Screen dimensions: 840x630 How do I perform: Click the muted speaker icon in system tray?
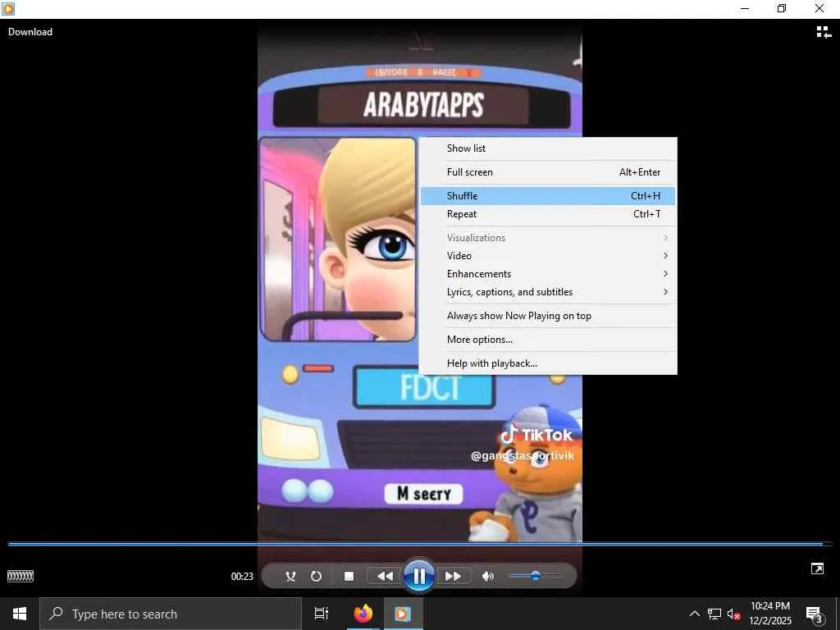point(734,614)
